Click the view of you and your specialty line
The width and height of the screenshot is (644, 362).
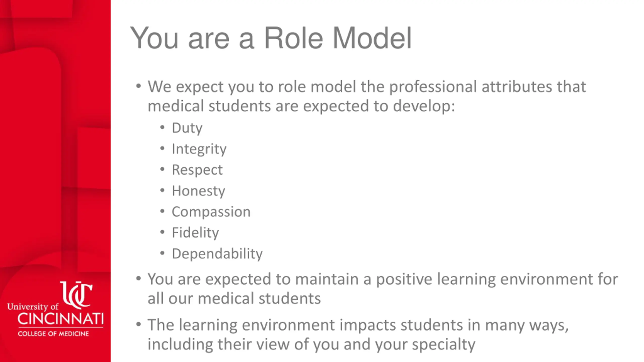point(311,344)
